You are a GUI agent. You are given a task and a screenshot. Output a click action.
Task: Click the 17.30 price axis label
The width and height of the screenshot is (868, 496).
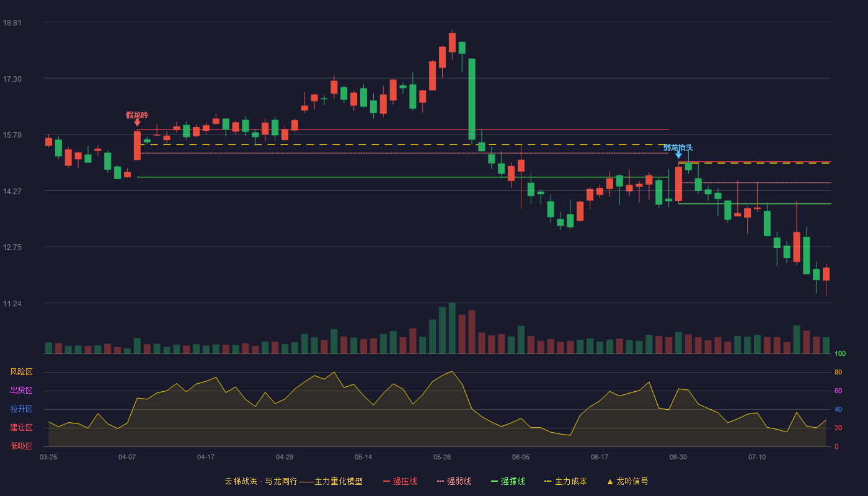click(x=12, y=79)
